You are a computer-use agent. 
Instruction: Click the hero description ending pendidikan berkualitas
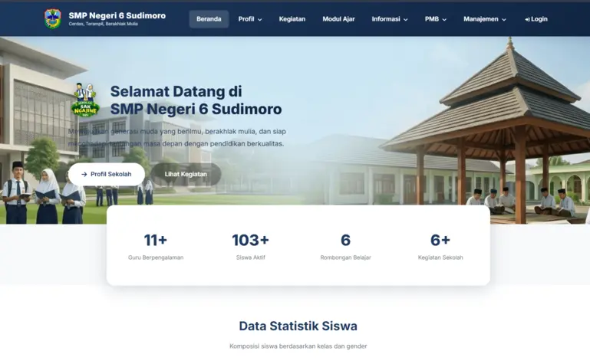(177, 137)
